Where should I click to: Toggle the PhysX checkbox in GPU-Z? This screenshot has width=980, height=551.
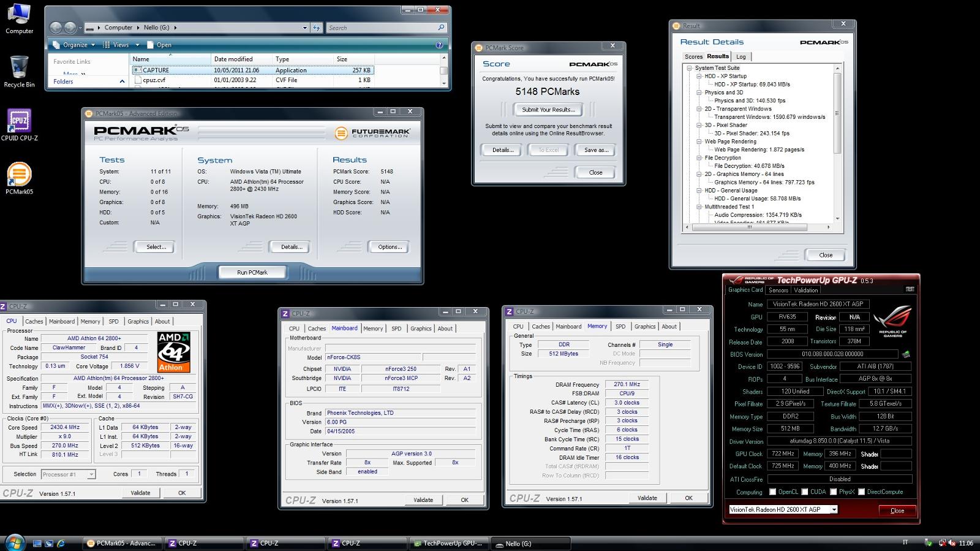pos(833,492)
